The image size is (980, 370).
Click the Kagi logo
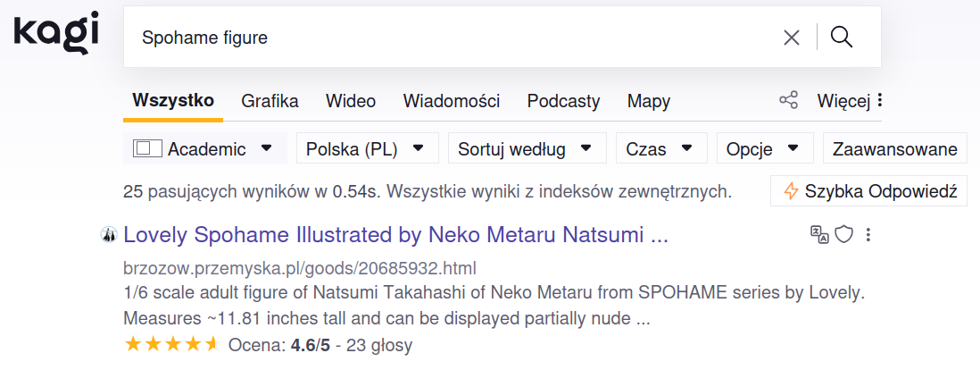55,33
